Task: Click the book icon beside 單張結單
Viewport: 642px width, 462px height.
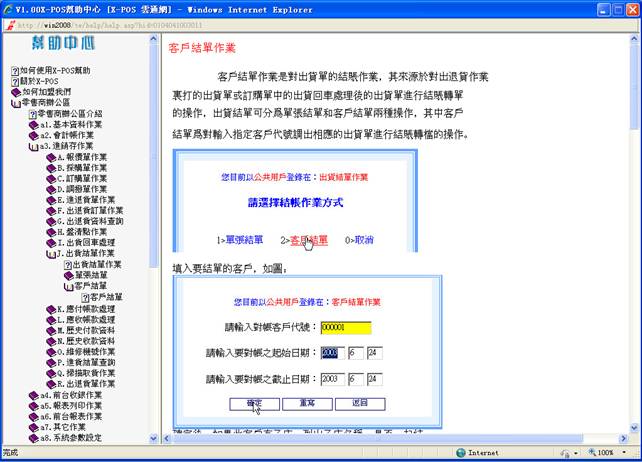Action: pos(68,274)
